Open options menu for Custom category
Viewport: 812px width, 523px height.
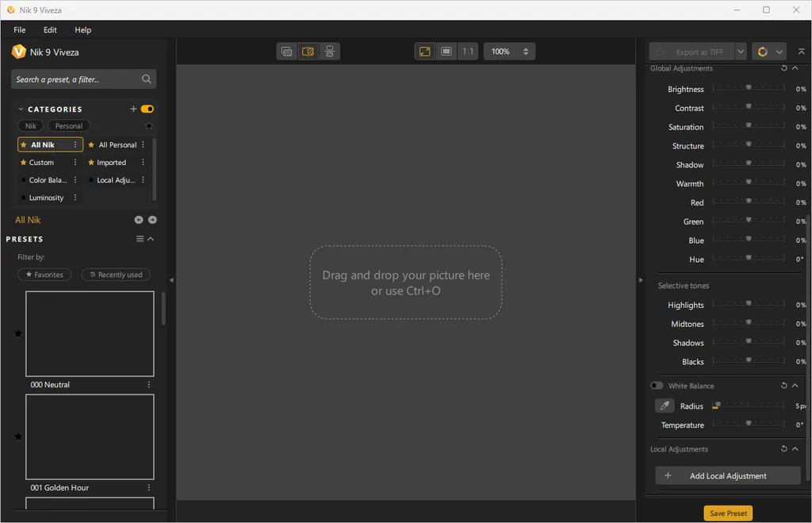75,162
